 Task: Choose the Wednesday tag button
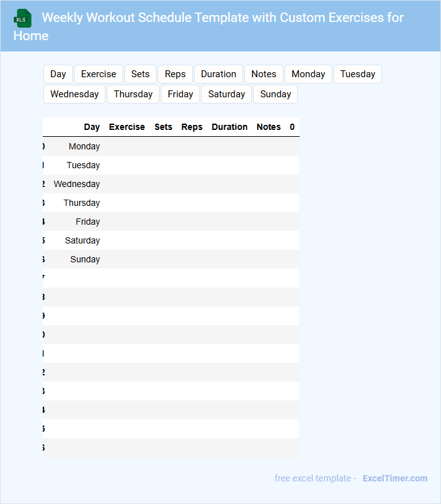click(x=74, y=94)
